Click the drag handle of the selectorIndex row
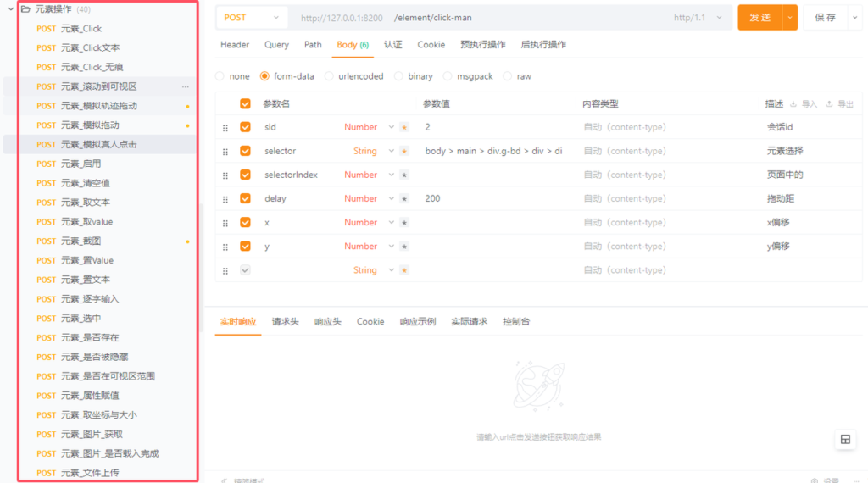 [x=225, y=175]
